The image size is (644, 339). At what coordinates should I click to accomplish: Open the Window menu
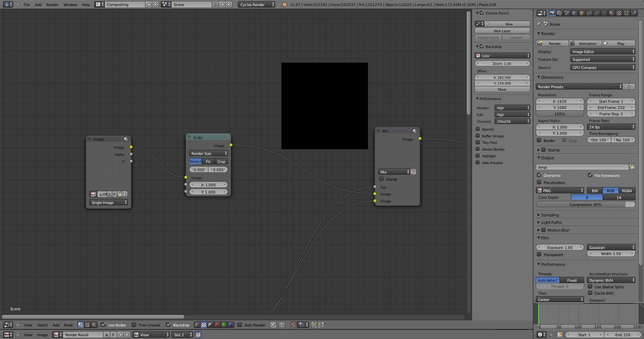(70, 5)
